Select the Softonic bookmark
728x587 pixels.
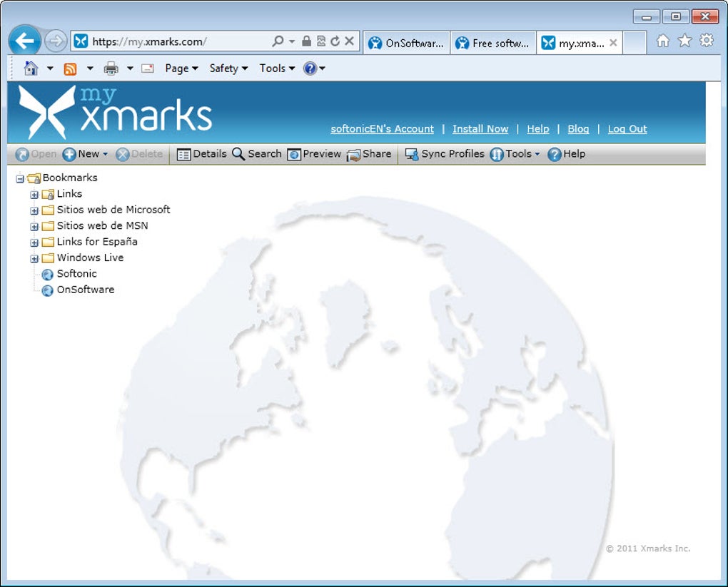[76, 274]
